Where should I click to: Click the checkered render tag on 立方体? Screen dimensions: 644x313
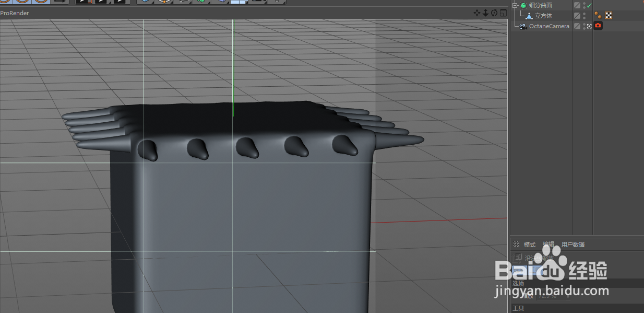point(609,15)
